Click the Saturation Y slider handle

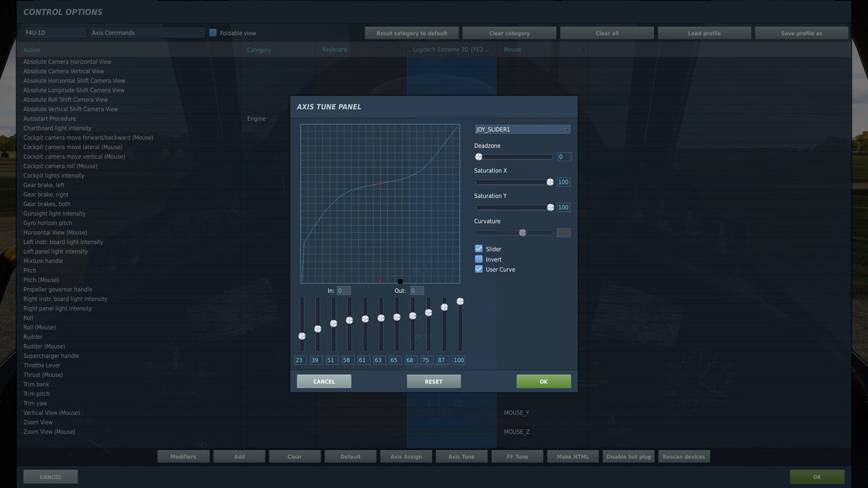pos(550,207)
